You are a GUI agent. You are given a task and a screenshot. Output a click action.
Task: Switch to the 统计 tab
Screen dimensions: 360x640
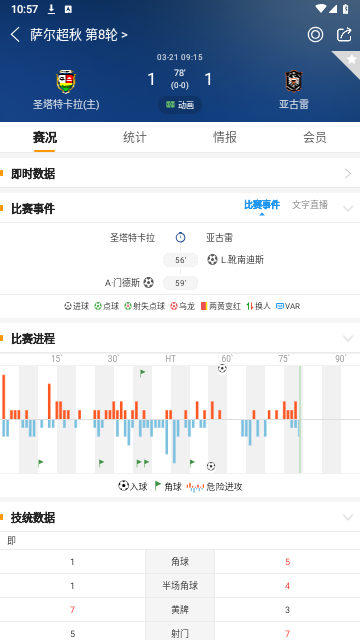[x=135, y=138]
